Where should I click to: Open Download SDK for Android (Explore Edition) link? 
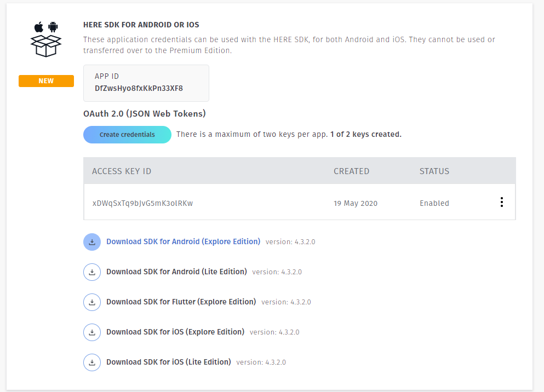[x=183, y=241]
